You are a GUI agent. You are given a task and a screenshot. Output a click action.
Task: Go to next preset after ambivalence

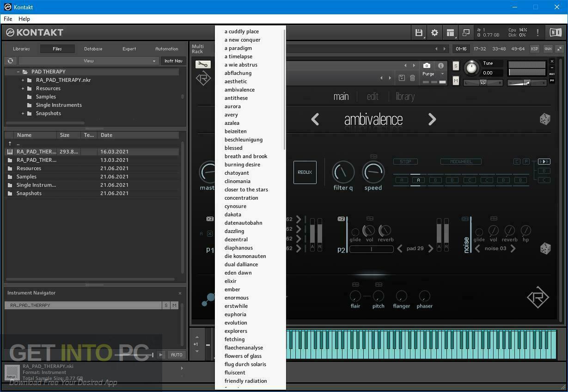(x=432, y=119)
